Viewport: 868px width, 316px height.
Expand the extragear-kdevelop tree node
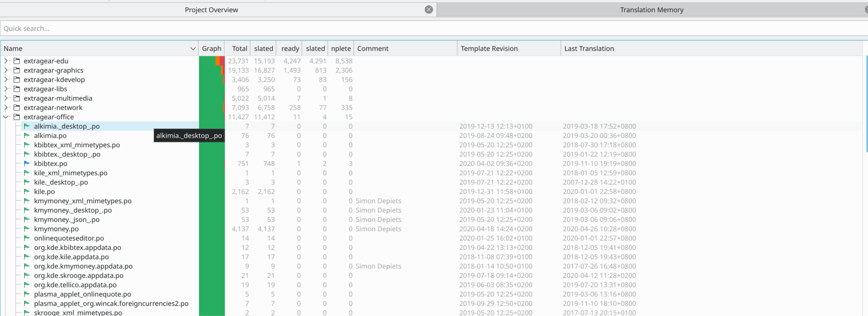6,80
